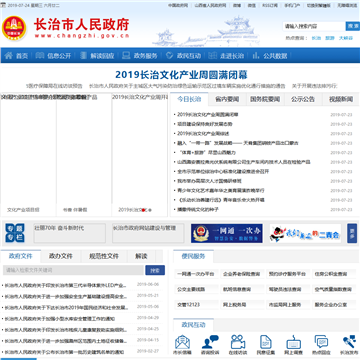Click the 解读回应 document icon
The height and width of the screenshot is (360, 360).
pyautogui.click(x=83, y=56)
